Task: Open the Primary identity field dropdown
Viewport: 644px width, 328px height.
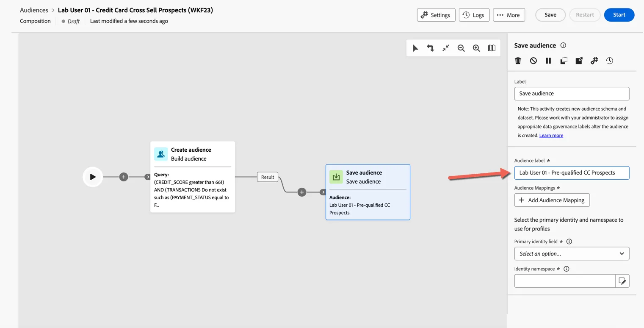Action: [572, 253]
